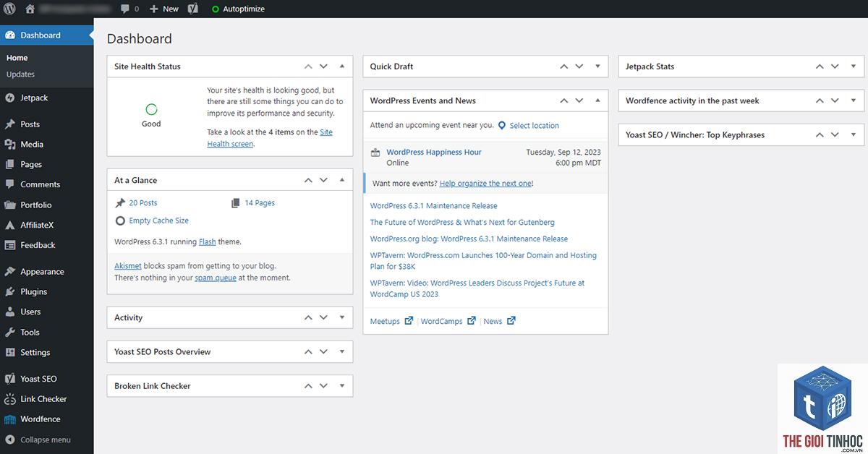Viewport: 868px width, 454px height.
Task: Open the Updates submenu item
Action: 20,74
